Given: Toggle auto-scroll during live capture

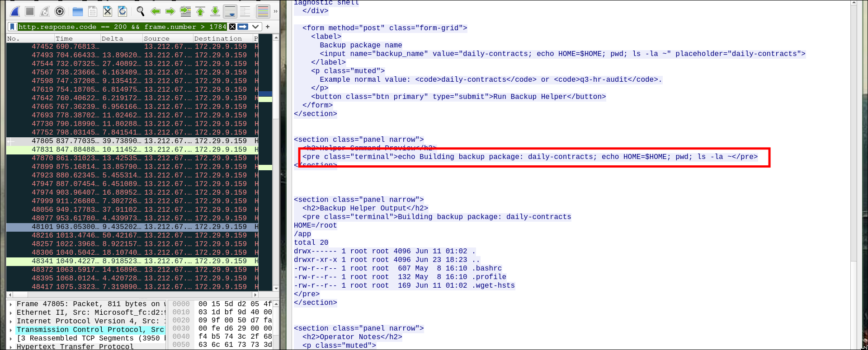Looking at the screenshot, I should pos(230,11).
